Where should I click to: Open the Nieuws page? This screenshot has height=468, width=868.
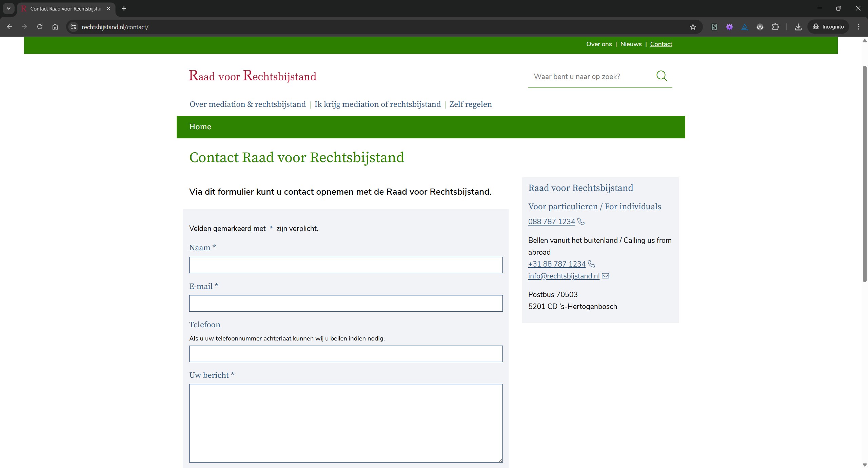[x=631, y=44]
